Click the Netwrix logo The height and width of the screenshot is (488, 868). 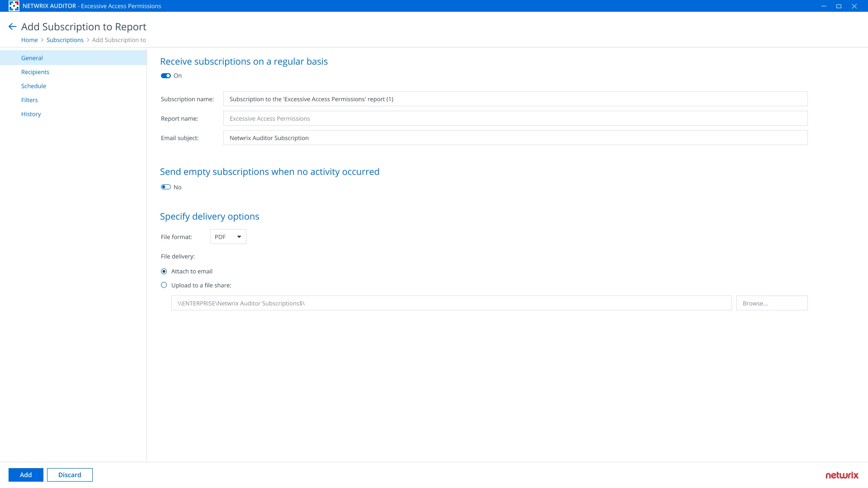pyautogui.click(x=842, y=475)
